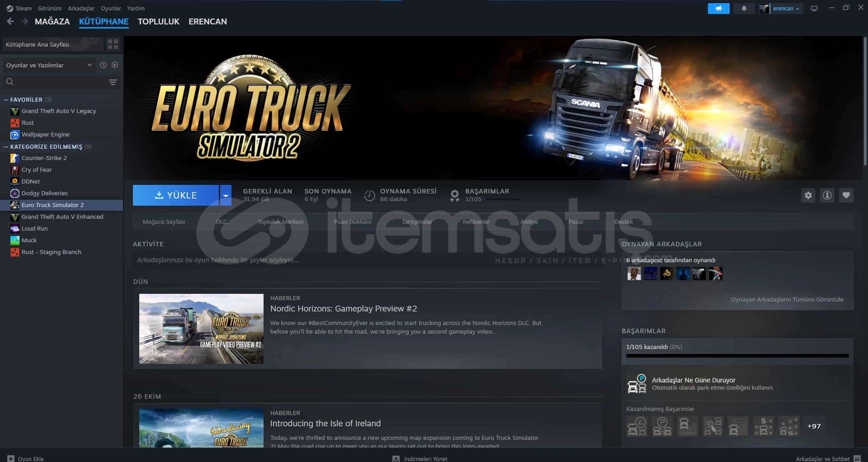Switch to TOPLULUK tab
The image size is (868, 462).
pos(159,21)
